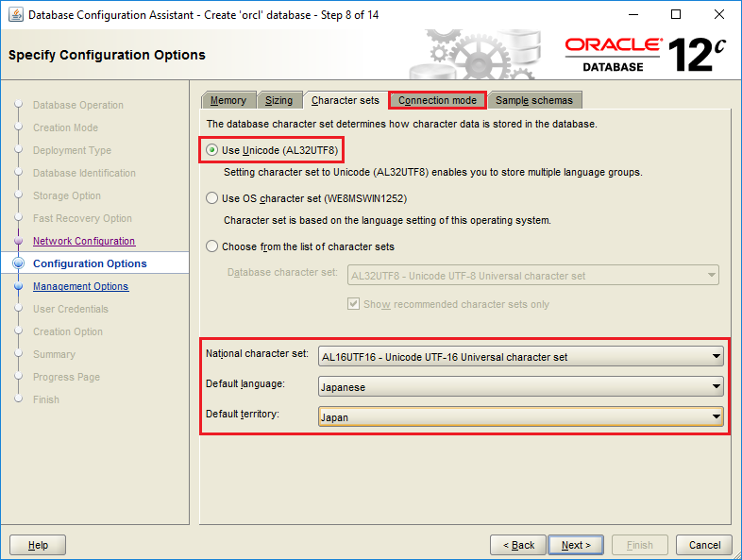742x560 pixels.
Task: Minimize the Database Configuration Assistant window
Action: (633, 15)
